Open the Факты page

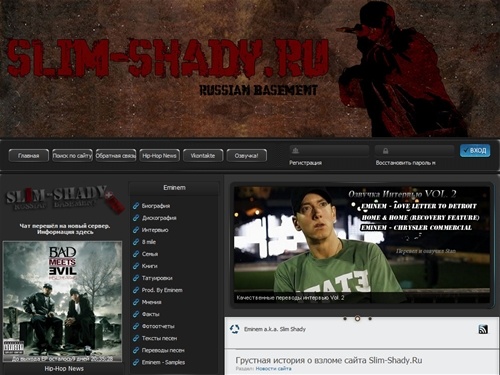150,314
